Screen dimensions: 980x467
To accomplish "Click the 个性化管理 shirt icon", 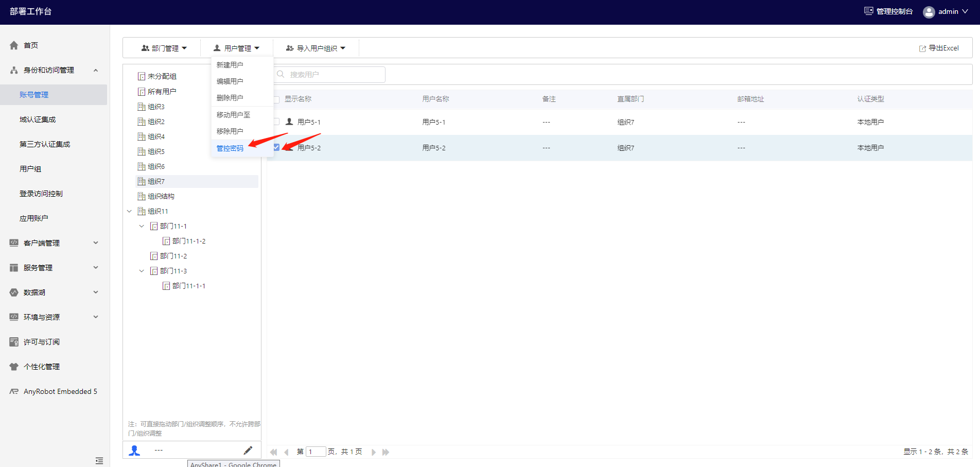I will [14, 367].
